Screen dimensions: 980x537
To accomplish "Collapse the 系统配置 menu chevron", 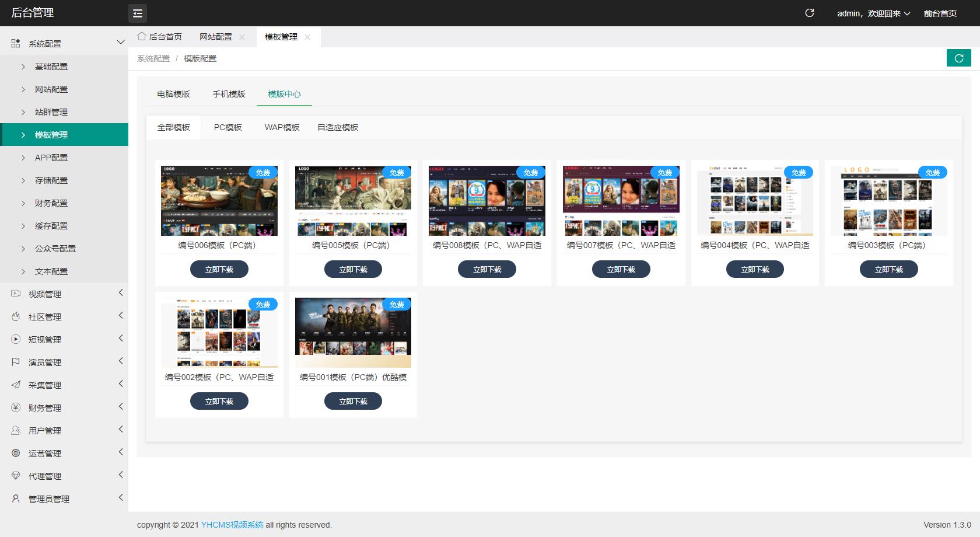I will (121, 42).
